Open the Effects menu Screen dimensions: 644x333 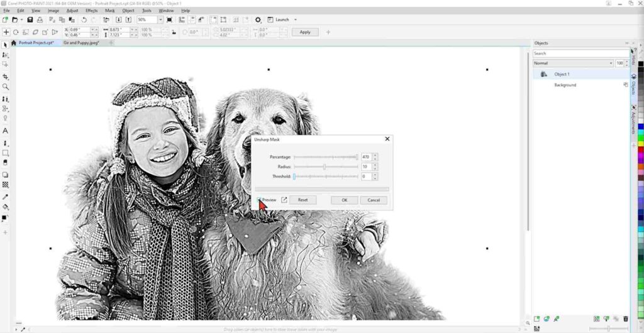[92, 11]
